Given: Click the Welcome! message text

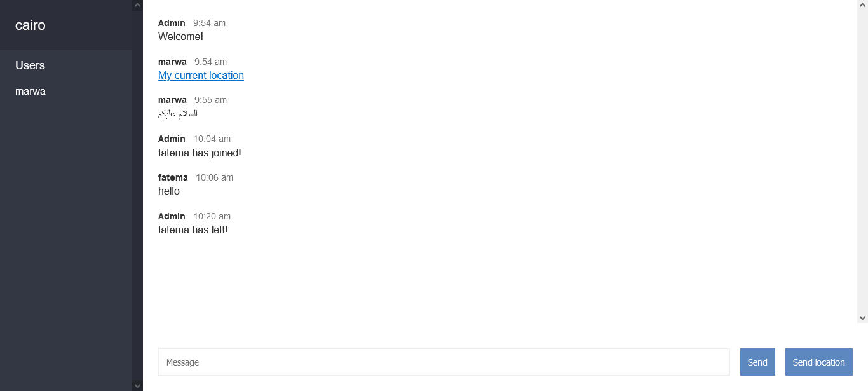Looking at the screenshot, I should (180, 37).
